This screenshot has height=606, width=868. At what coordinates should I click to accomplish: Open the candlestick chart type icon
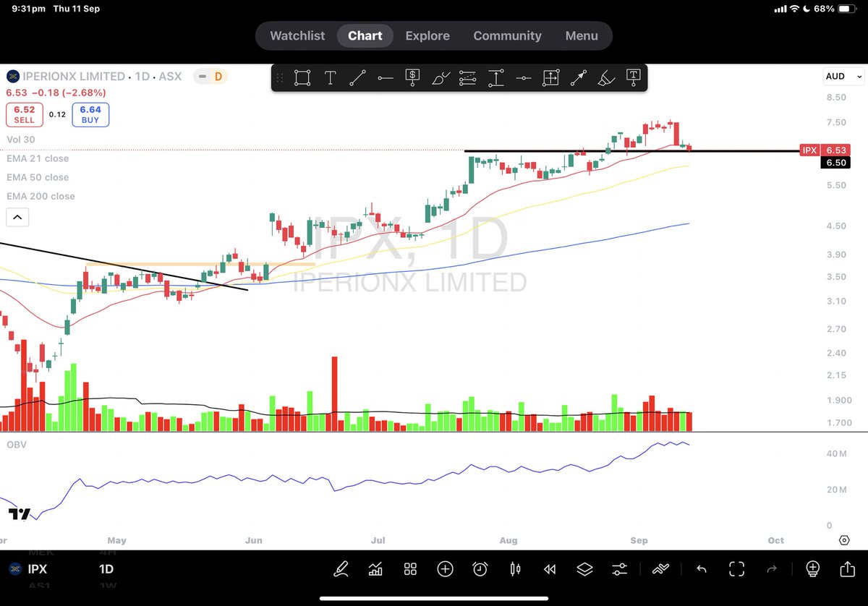pyautogui.click(x=515, y=569)
